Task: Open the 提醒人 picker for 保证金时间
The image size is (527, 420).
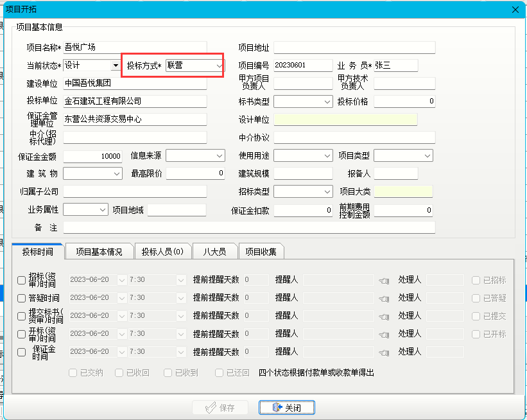Action: [x=384, y=352]
